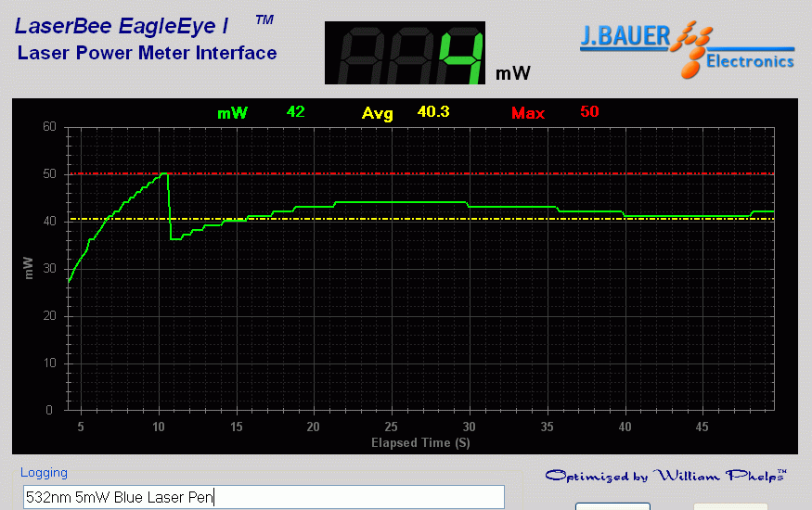
Task: Click the 60 tick on y-axis
Action: click(50, 127)
